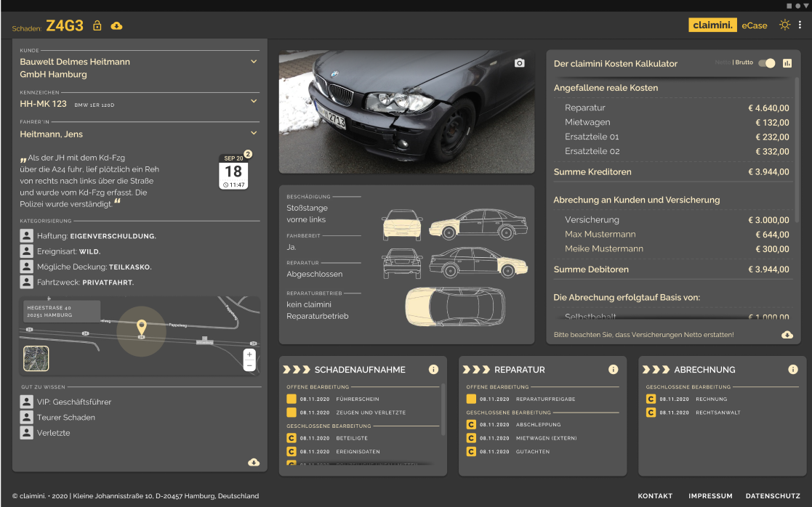Toggle the completed Mietwagen (extern) marker

click(x=471, y=438)
